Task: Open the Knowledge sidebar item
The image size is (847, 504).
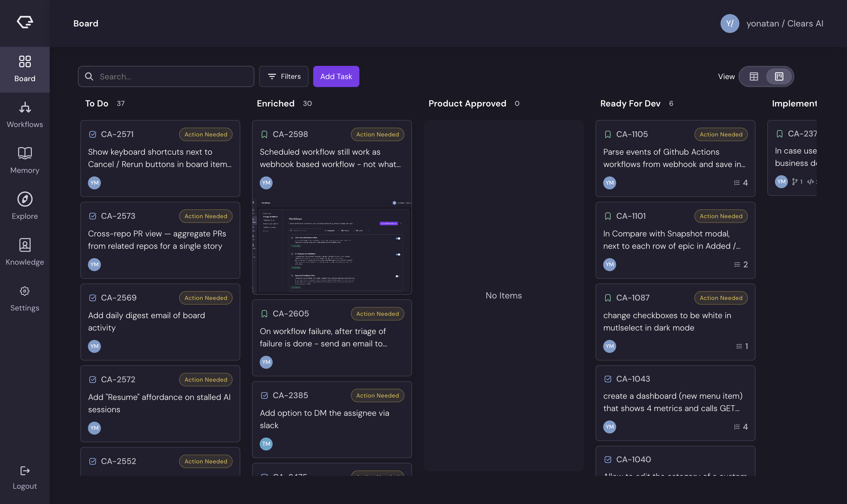Action: point(25,253)
